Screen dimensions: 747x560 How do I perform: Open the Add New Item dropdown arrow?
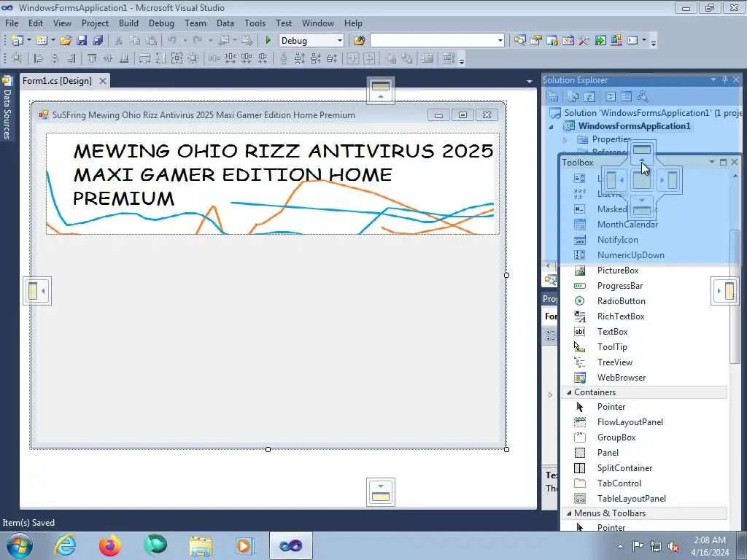tap(53, 41)
